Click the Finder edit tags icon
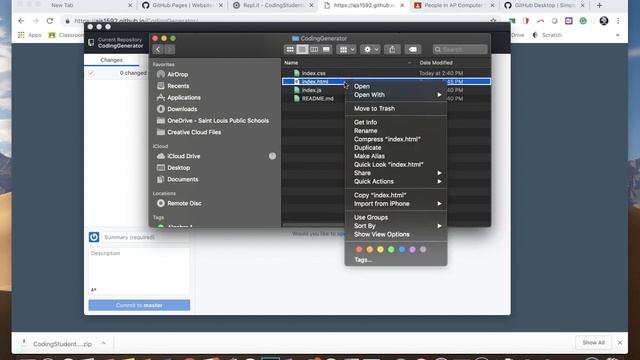The image size is (640, 360). tap(413, 49)
